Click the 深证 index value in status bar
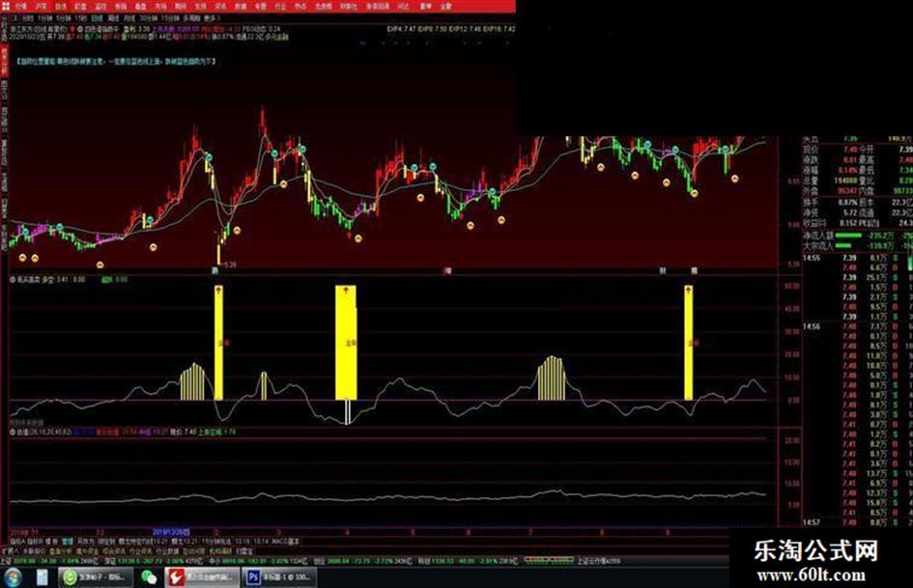Image resolution: width=913 pixels, height=588 pixels. pyautogui.click(x=127, y=561)
